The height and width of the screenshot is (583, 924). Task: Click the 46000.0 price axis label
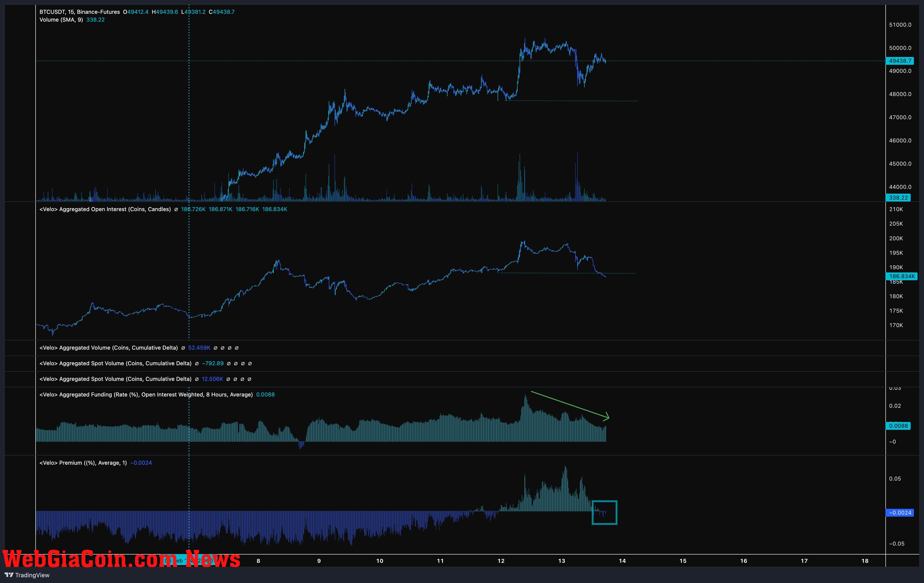[900, 141]
